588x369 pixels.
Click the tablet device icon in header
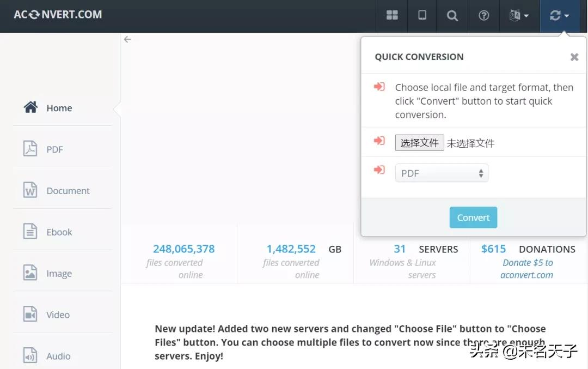422,15
